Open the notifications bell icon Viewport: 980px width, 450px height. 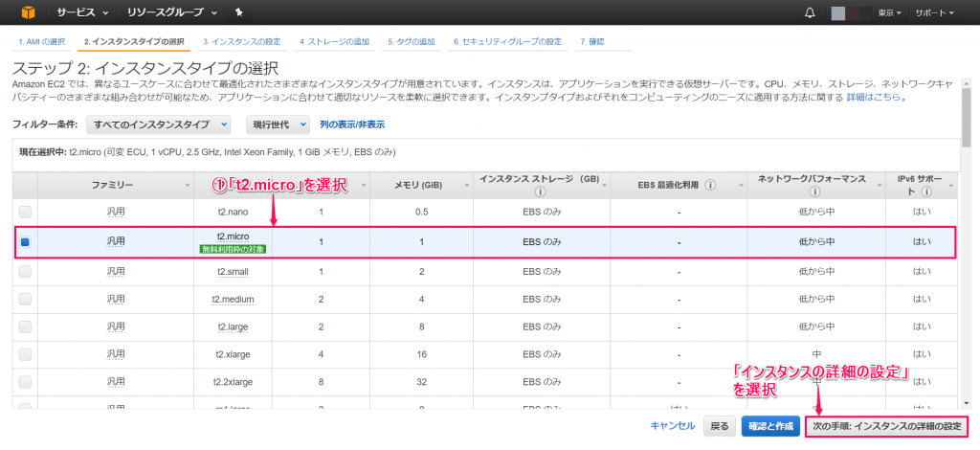point(810,12)
